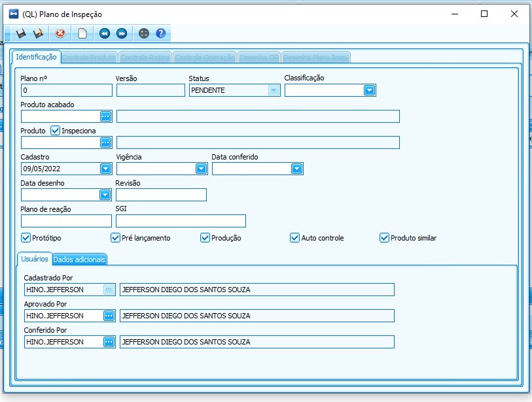Open the Vigência date dropdown arrow
Viewport: 532px width, 402px height.
pyautogui.click(x=201, y=169)
